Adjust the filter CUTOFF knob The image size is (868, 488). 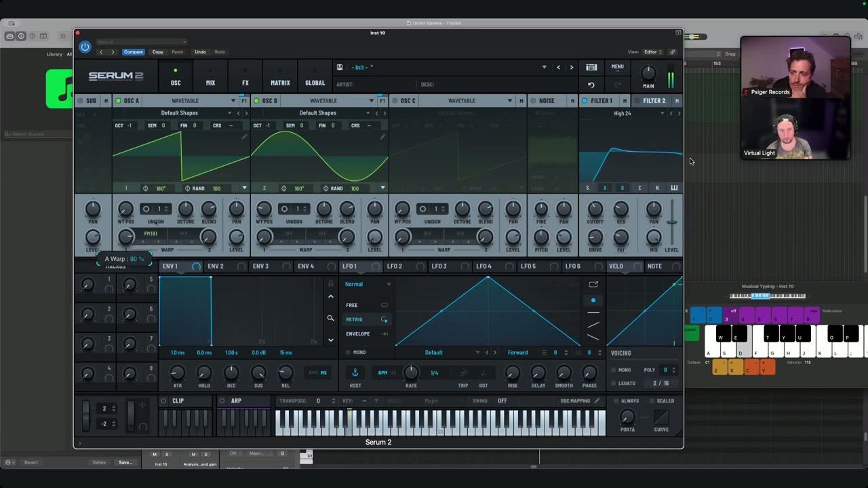[595, 209]
